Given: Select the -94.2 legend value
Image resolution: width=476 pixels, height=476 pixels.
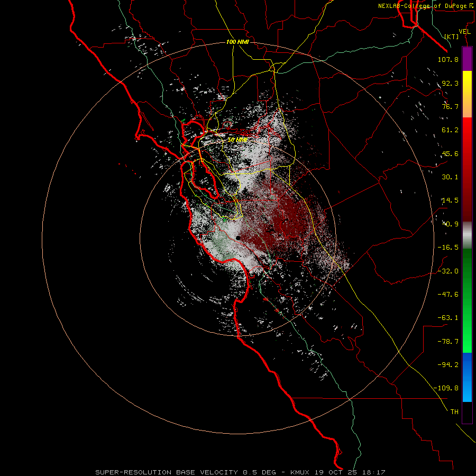Looking at the screenshot, I should [x=448, y=365].
